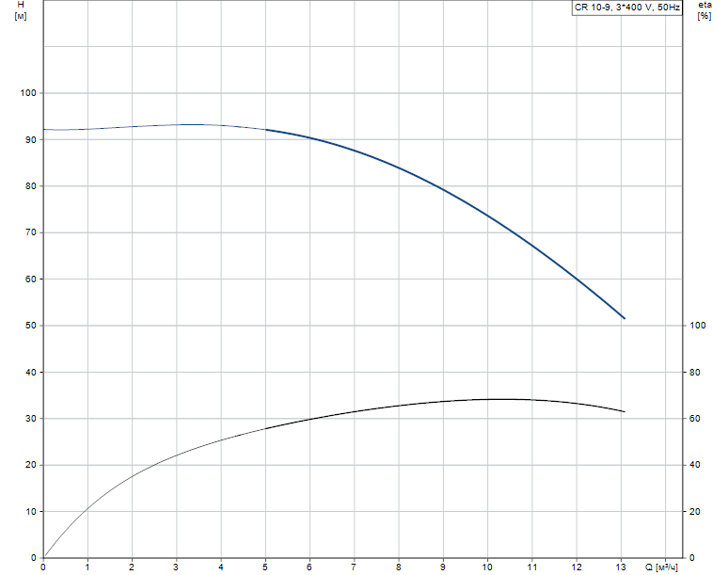Viewport: 728px width, 575px height.
Task: Click the CR 10-9 legend label
Action: pyautogui.click(x=626, y=7)
